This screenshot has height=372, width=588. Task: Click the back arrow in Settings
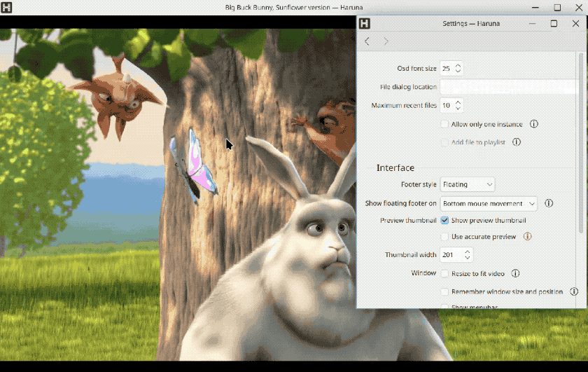367,41
